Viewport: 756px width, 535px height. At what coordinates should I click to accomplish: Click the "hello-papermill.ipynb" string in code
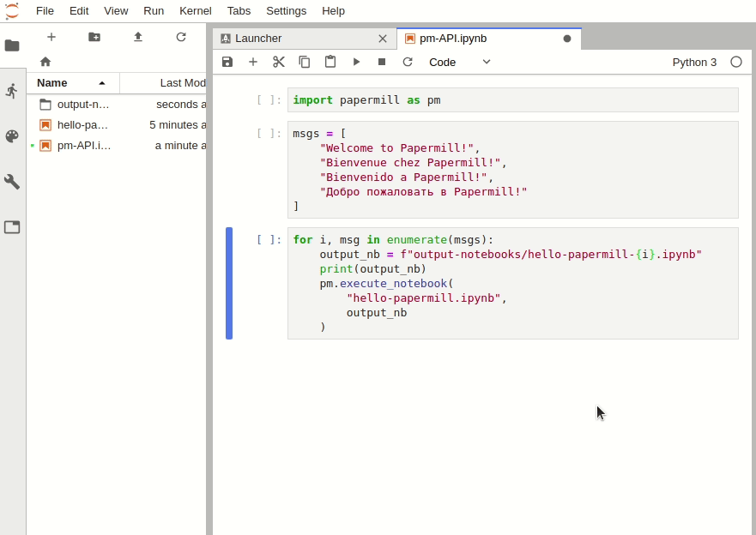423,298
